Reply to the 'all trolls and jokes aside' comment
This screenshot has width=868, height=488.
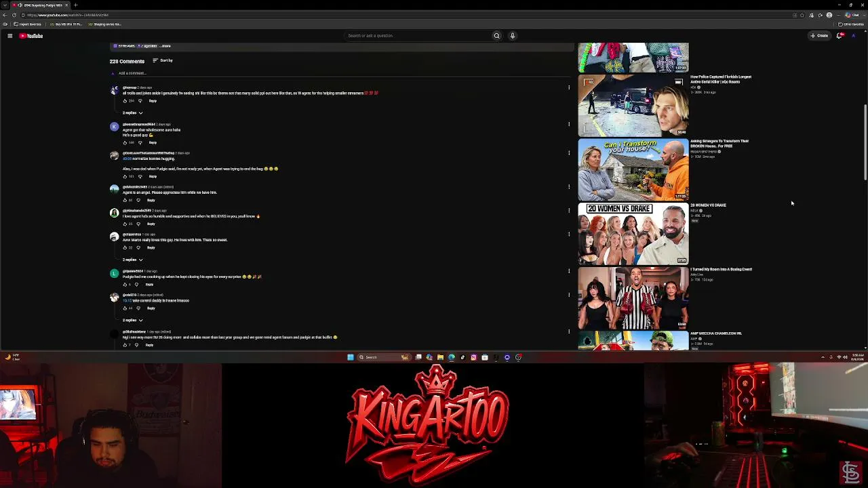point(153,101)
